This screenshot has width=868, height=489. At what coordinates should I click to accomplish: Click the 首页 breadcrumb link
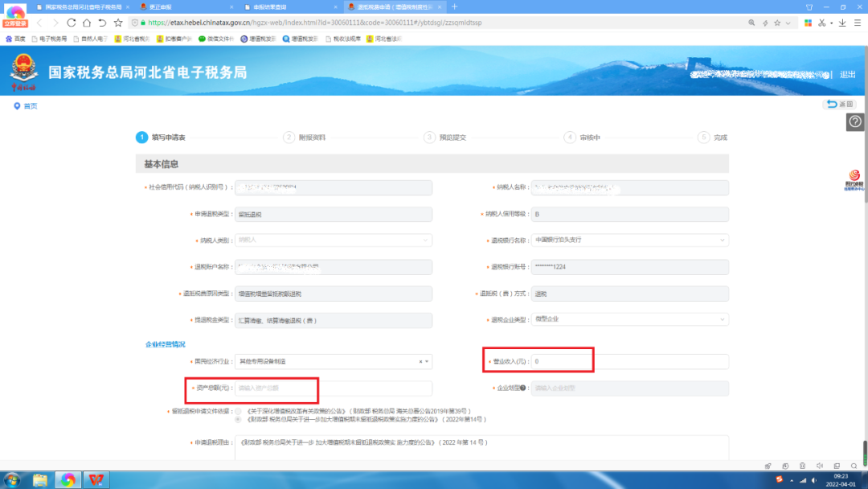pos(31,106)
